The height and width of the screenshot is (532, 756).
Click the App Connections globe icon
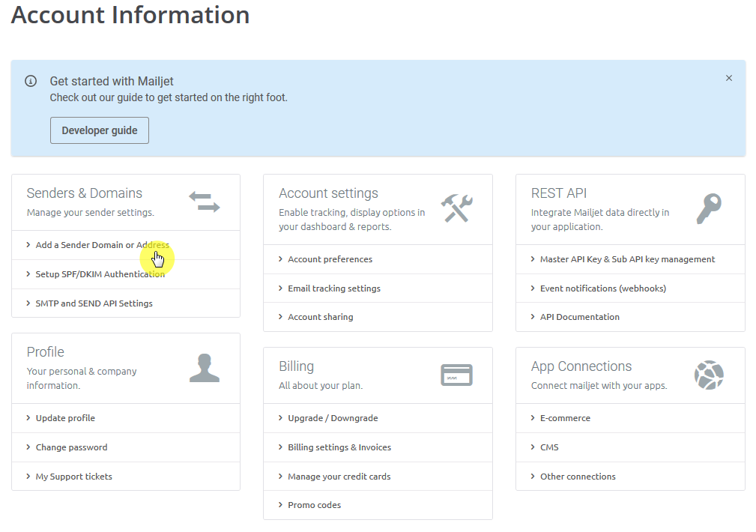click(x=708, y=375)
